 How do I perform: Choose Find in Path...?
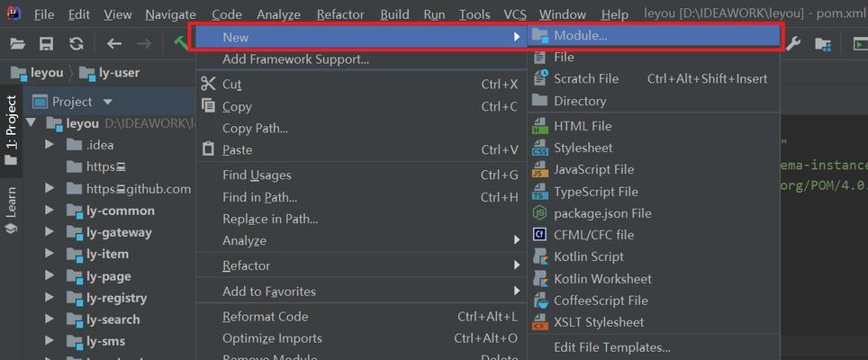click(361, 197)
